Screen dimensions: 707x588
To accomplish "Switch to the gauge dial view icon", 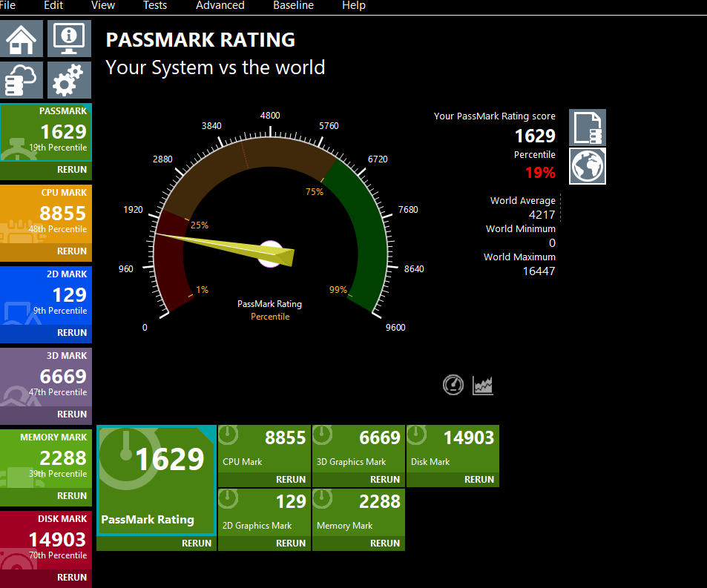I will (453, 386).
